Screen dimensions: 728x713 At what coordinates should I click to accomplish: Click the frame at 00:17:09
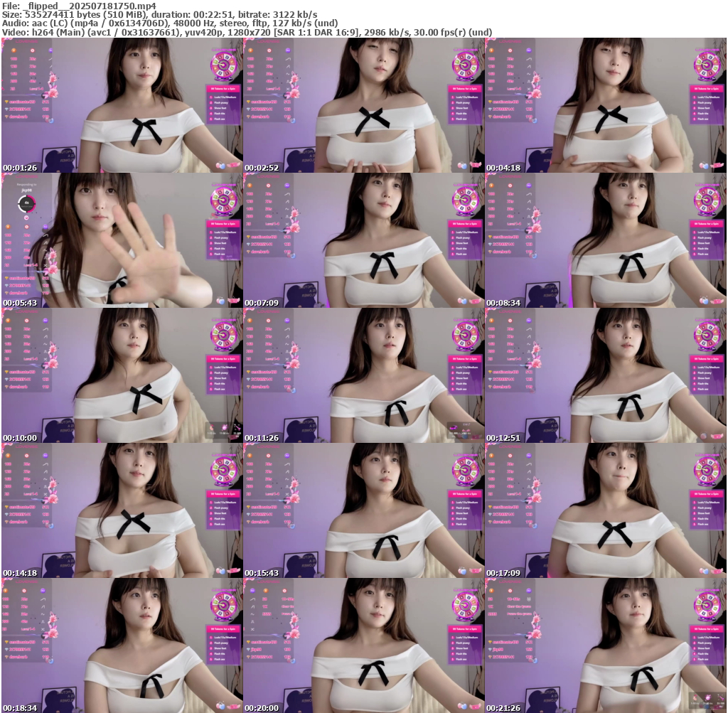click(x=605, y=510)
